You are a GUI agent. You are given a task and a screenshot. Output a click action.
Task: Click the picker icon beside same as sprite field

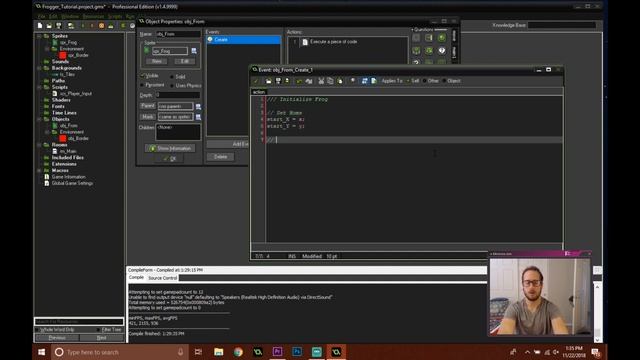(x=198, y=117)
